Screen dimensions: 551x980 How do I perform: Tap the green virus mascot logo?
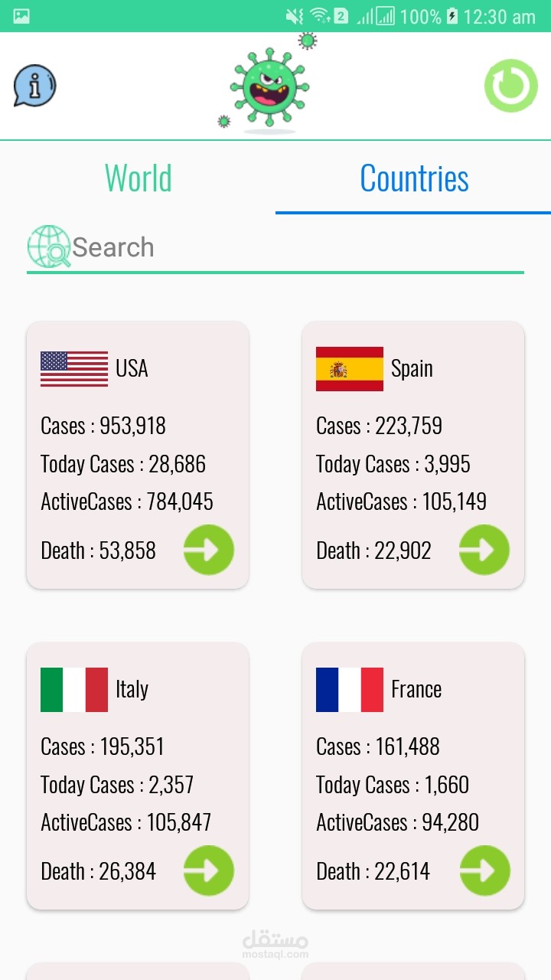pyautogui.click(x=269, y=88)
